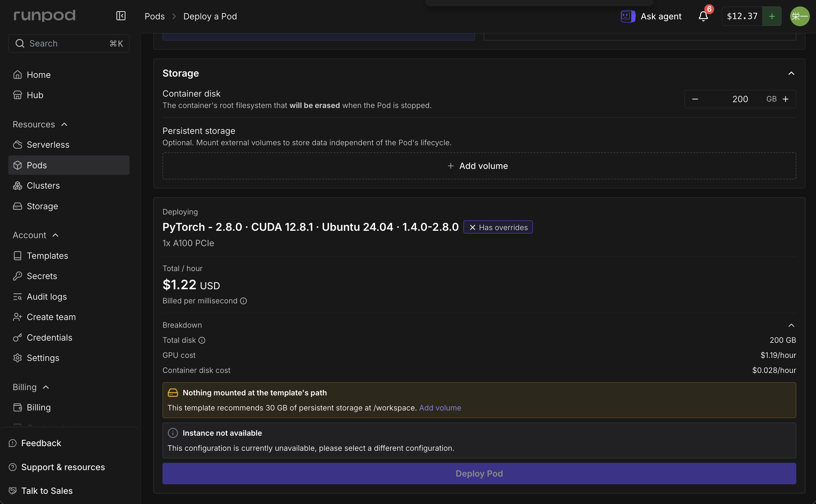Viewport: 816px width, 504px height.
Task: Click the Add volume dashed box
Action: (479, 166)
